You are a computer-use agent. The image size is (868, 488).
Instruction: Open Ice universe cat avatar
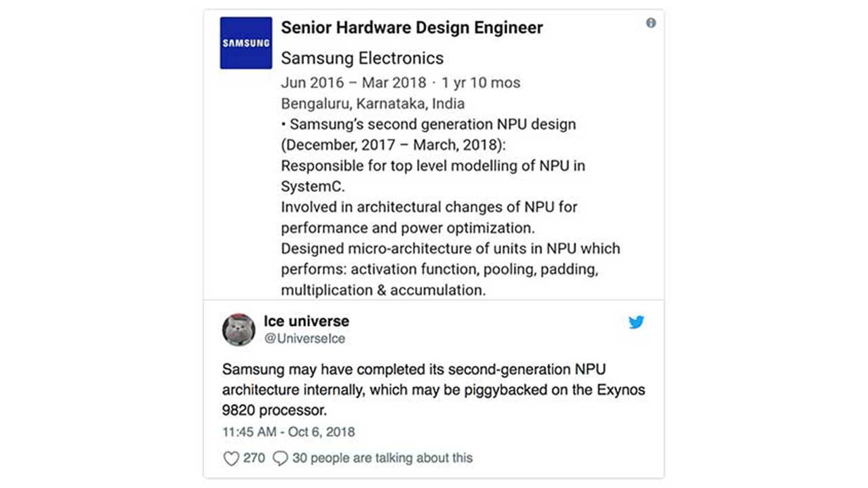click(x=239, y=330)
